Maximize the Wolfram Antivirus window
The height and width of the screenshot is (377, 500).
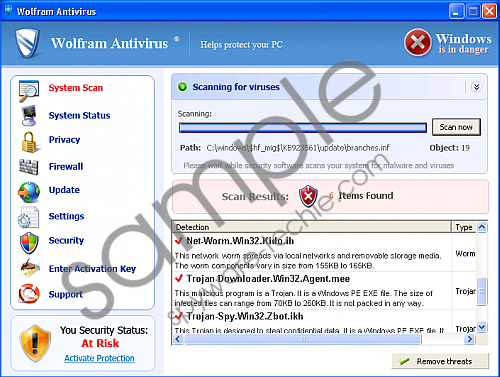point(473,11)
